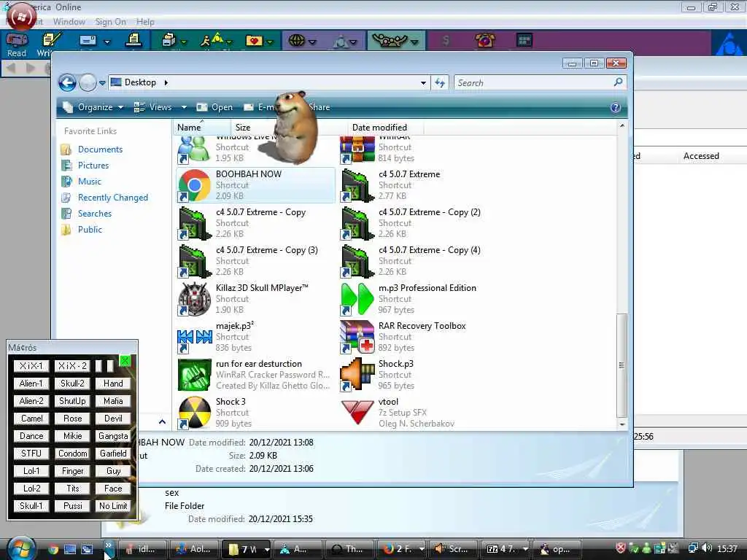Viewport: 747px width, 560px height.
Task: Click the volume speaker tray icon
Action: (x=707, y=548)
